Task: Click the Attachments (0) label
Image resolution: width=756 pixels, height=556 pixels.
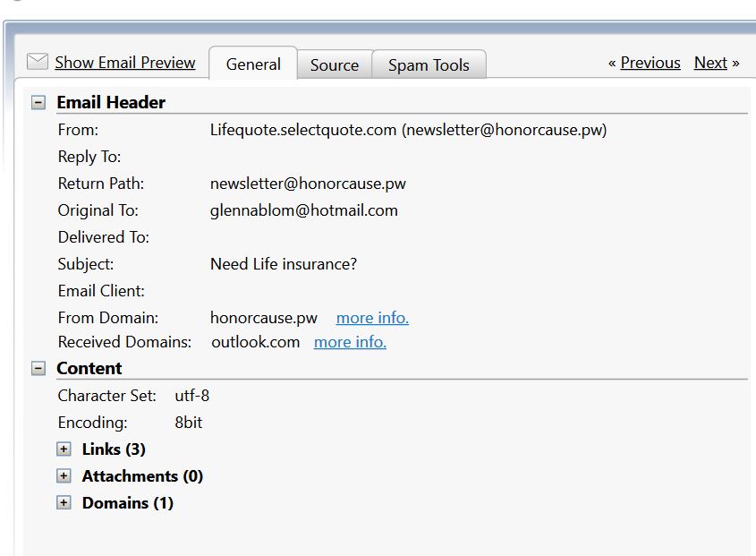Action: point(143,476)
